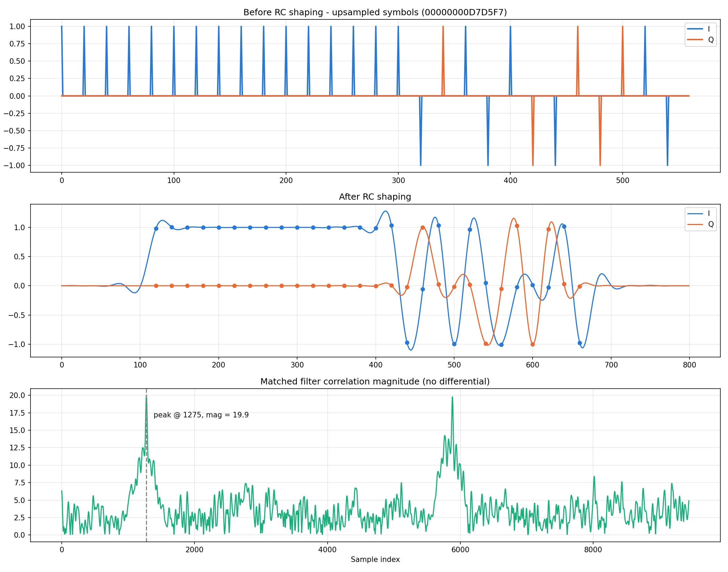728x572 pixels.
Task: Click the '17.5' y-axis tick label
Action: (17, 413)
